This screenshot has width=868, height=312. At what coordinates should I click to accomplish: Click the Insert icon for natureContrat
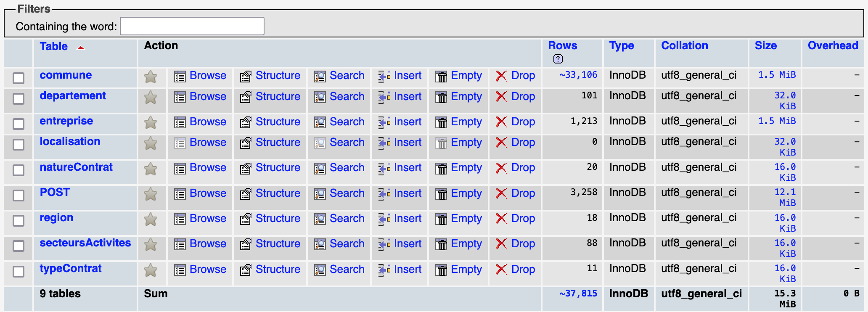(x=384, y=169)
